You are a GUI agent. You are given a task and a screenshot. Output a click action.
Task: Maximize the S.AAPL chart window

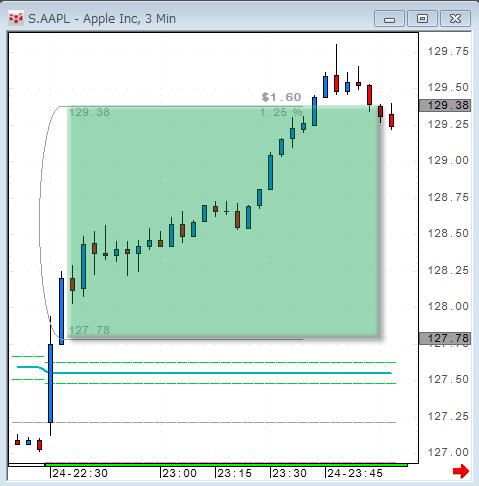tap(422, 18)
